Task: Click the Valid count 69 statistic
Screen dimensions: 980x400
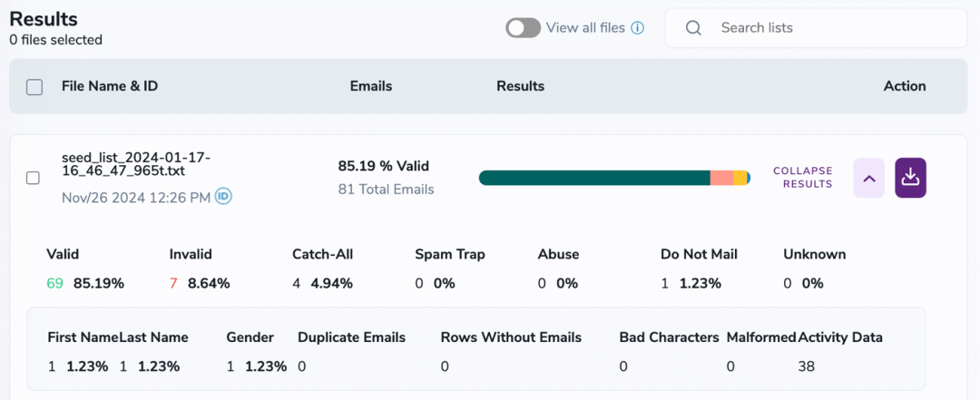Action: (x=55, y=283)
